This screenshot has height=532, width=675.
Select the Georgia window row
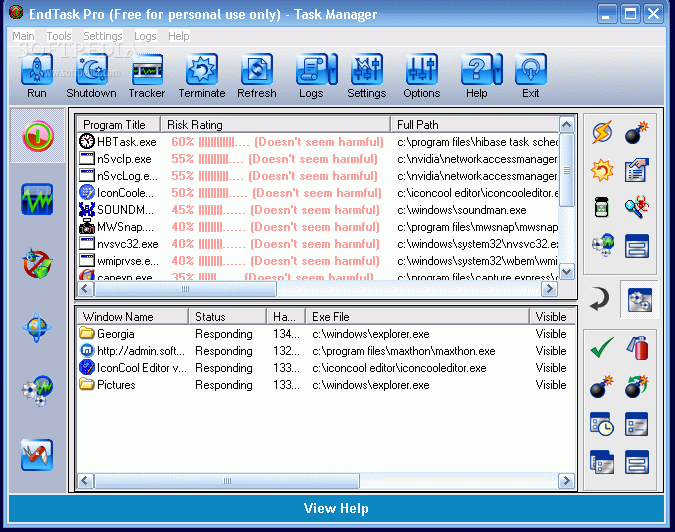326,334
